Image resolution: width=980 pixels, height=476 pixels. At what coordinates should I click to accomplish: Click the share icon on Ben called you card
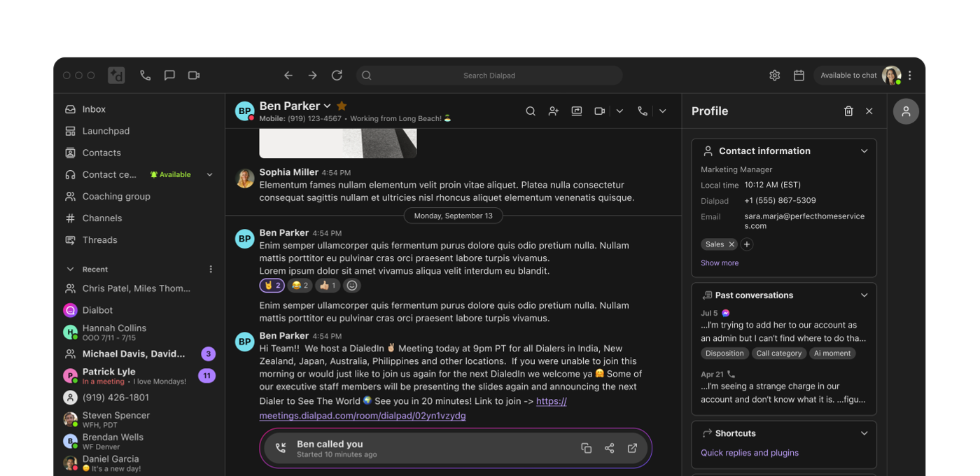click(609, 449)
